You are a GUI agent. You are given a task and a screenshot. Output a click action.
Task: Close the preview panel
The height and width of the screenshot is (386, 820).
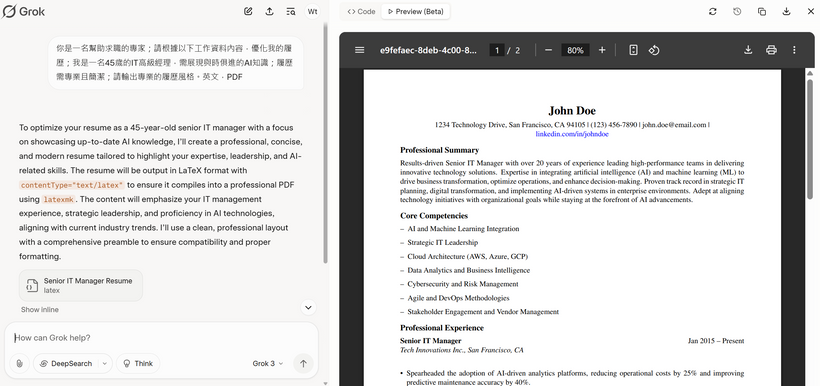point(811,11)
